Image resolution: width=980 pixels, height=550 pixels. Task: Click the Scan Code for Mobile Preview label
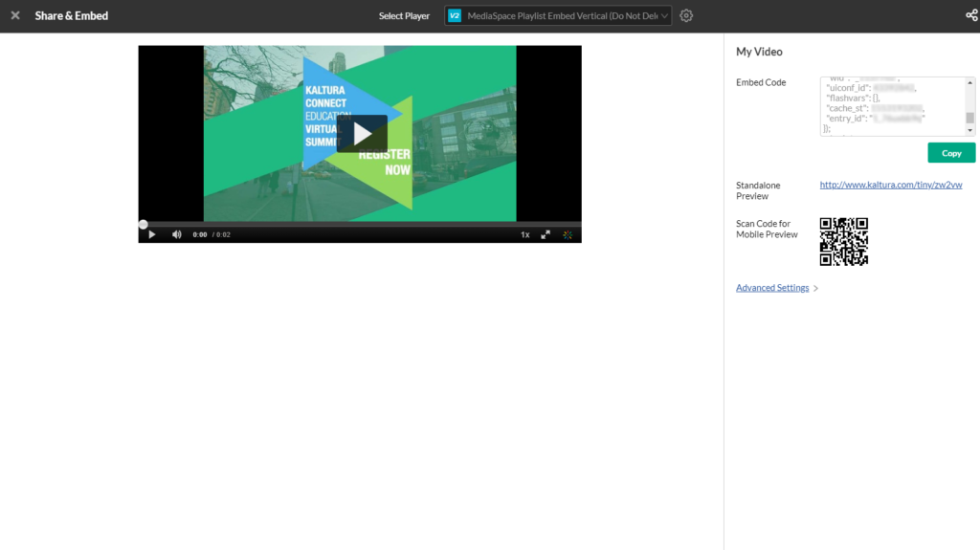coord(767,229)
